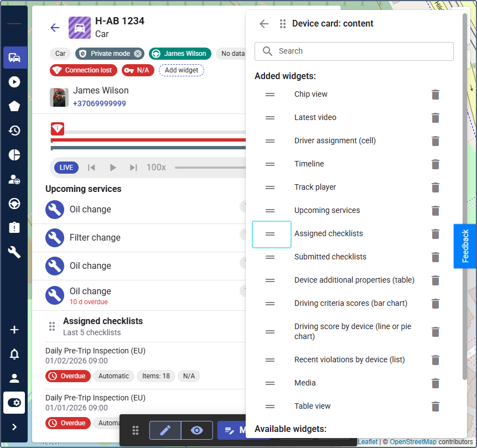Expand the left sidebar with chevron
Viewport: 477px width, 448px height.
pos(14,426)
